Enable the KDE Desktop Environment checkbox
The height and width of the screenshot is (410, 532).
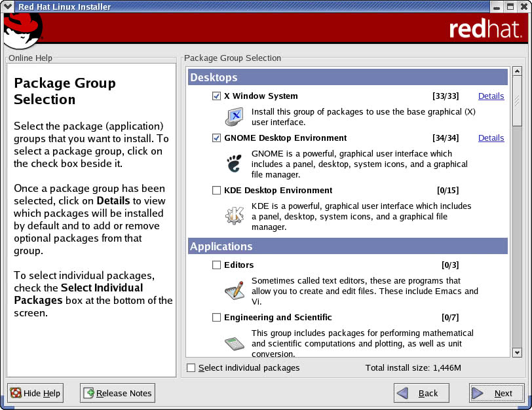tap(216, 190)
